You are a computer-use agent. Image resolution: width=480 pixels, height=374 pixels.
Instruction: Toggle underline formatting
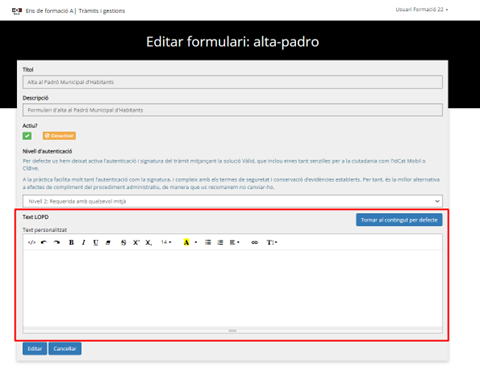(x=96, y=242)
